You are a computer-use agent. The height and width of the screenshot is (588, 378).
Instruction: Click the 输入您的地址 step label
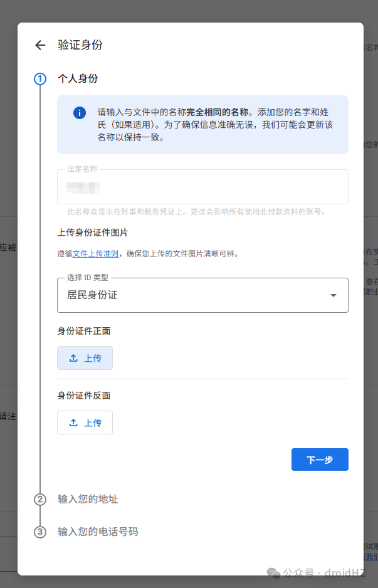point(88,499)
